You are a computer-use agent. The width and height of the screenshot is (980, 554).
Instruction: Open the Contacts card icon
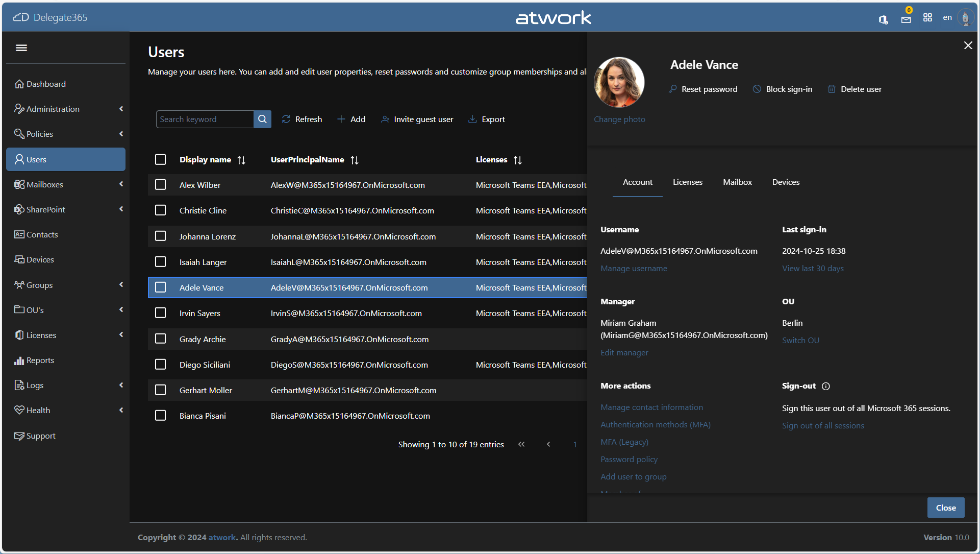click(x=19, y=234)
